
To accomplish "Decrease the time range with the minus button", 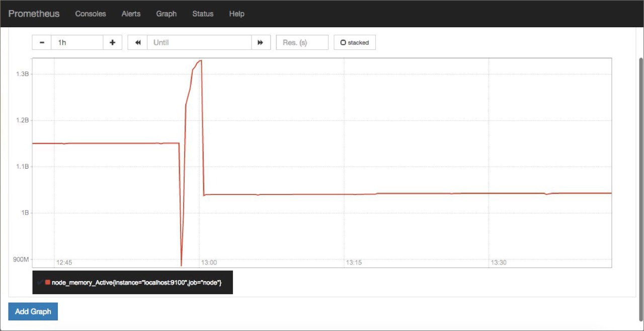I will coord(42,42).
